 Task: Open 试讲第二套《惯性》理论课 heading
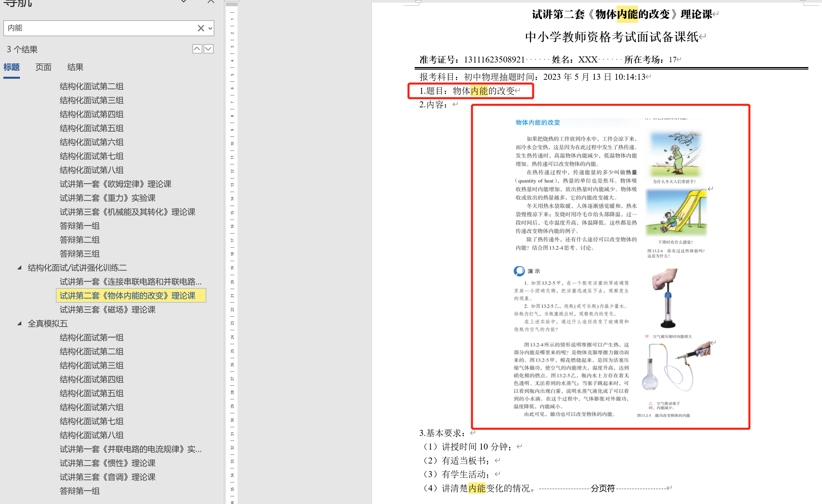pos(107,463)
